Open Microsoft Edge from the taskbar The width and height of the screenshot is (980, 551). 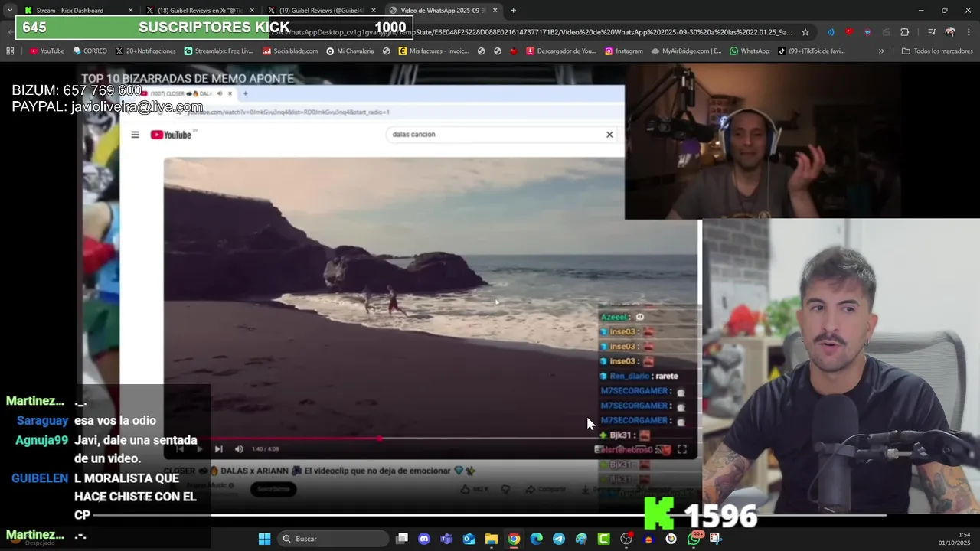coord(536,539)
